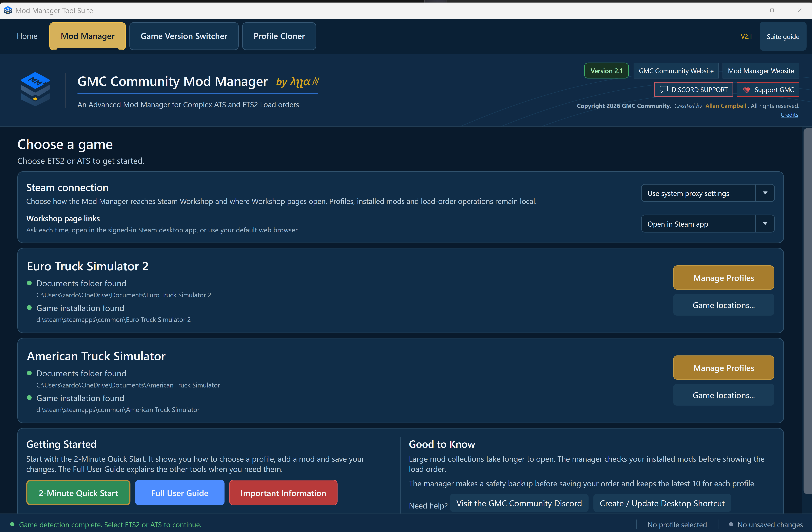Click the main vertical scrollbar
Image resolution: width=812 pixels, height=532 pixels.
coord(808,311)
